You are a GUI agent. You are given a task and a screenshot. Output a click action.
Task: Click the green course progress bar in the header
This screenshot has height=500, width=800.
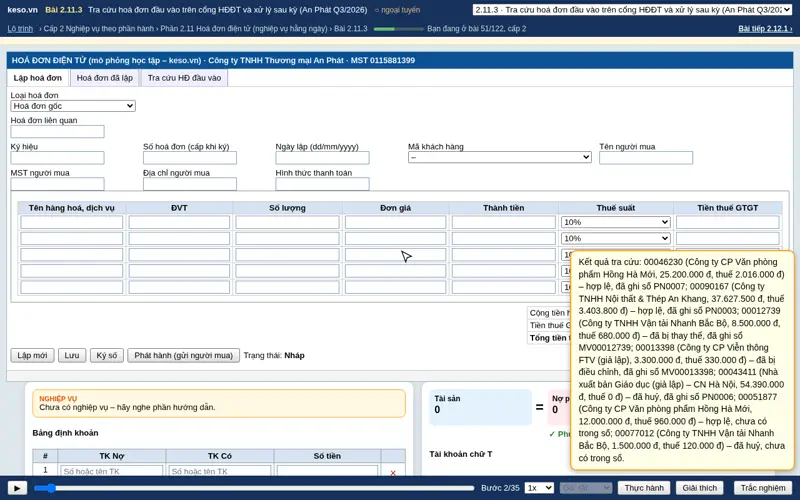(x=398, y=29)
